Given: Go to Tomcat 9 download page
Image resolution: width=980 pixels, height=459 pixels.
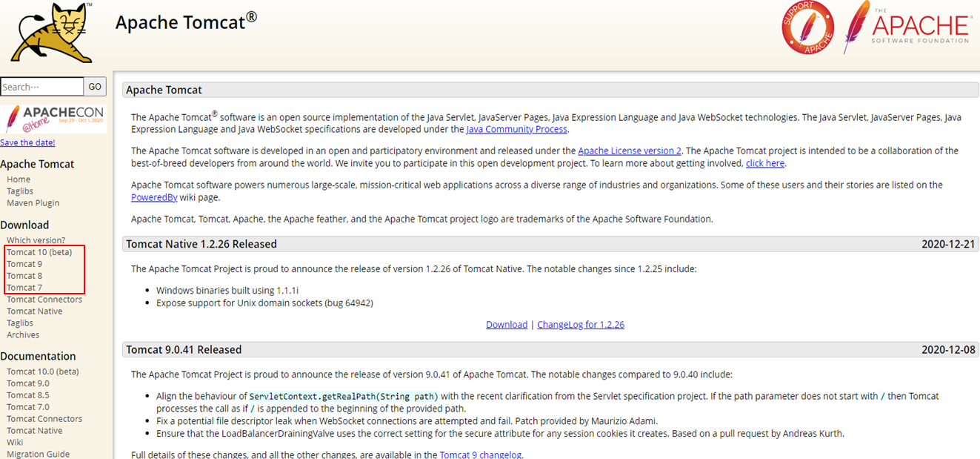Looking at the screenshot, I should [x=24, y=264].
